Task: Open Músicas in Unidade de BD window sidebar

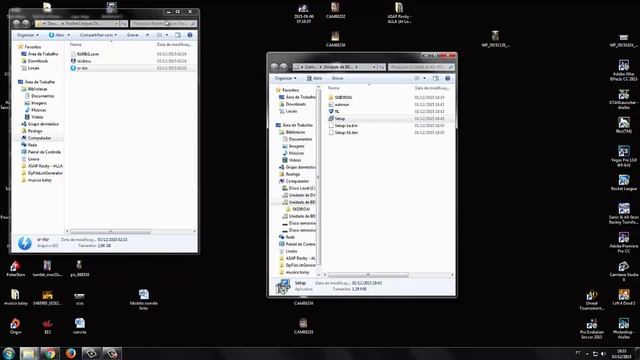Action: (296, 153)
